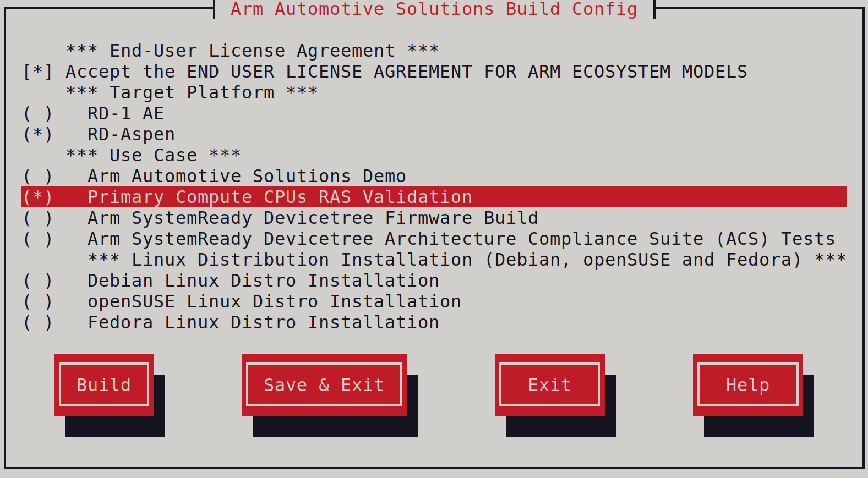Open the Help button
This screenshot has width=868, height=478.
(x=748, y=385)
